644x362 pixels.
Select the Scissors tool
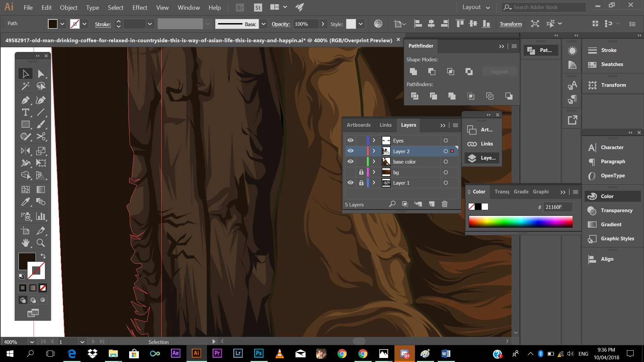tap(41, 136)
